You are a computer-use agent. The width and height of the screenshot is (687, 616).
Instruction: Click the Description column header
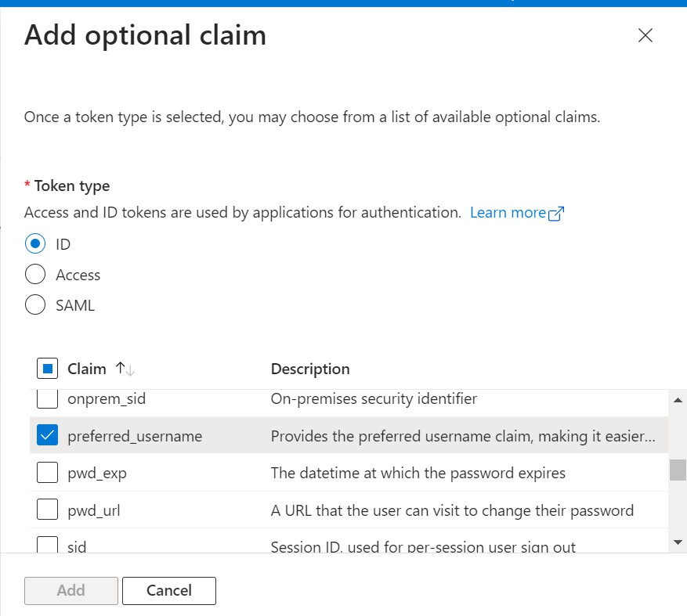[309, 368]
